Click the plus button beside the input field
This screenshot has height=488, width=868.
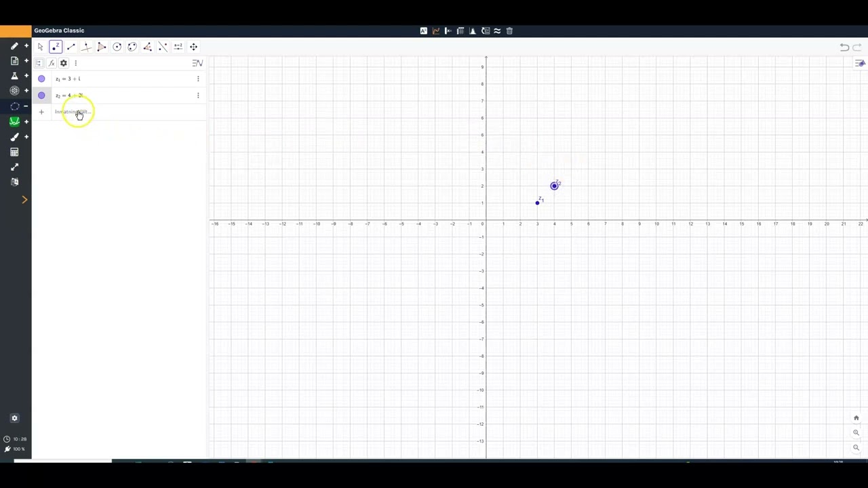pos(41,112)
